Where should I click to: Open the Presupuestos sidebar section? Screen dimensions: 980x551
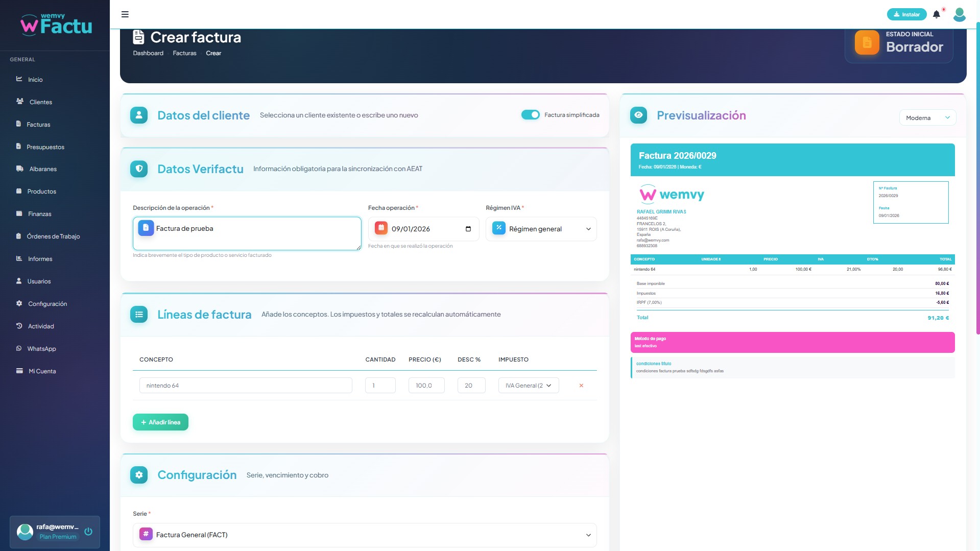click(45, 147)
